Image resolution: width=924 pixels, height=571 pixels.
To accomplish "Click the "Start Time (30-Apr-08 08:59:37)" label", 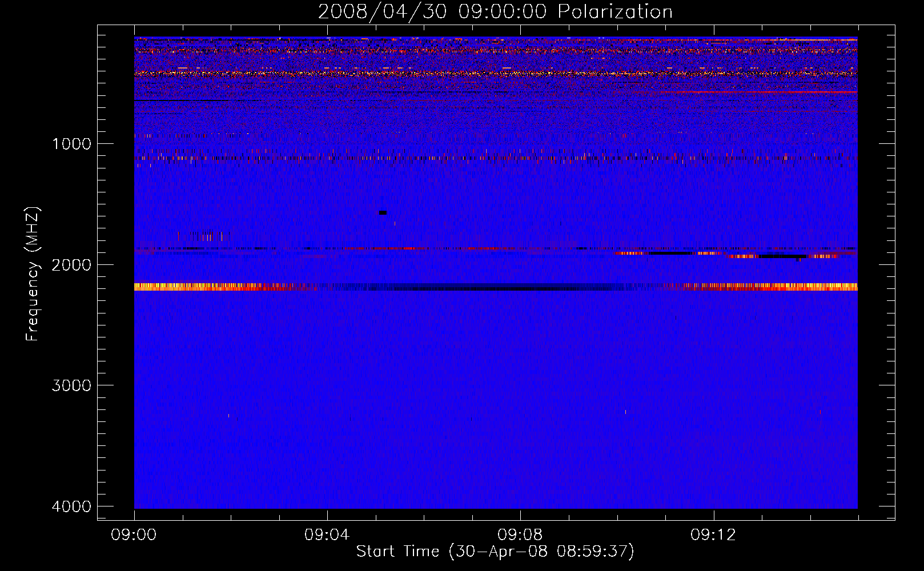I will coord(495,552).
